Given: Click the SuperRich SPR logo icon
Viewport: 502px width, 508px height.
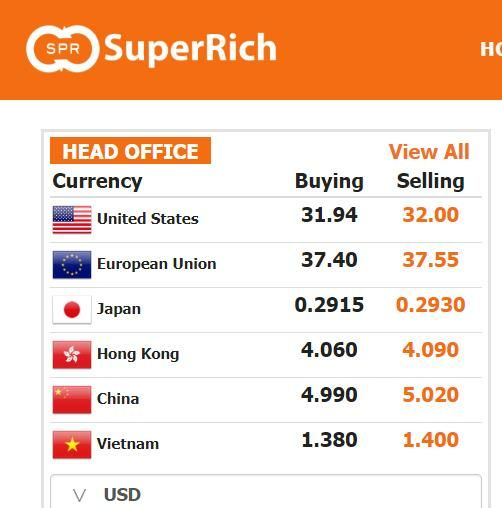Looking at the screenshot, I should click(x=62, y=49).
